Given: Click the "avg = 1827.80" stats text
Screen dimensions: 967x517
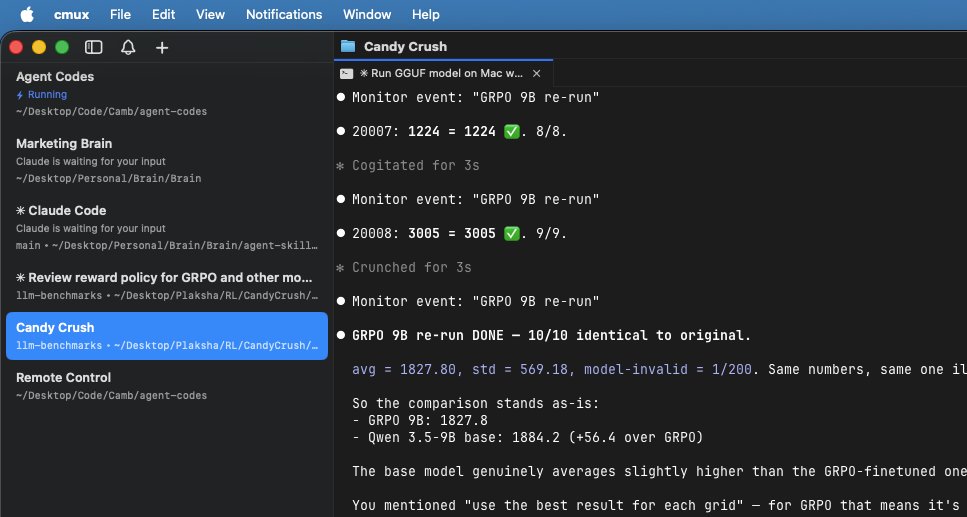Looking at the screenshot, I should point(552,369).
